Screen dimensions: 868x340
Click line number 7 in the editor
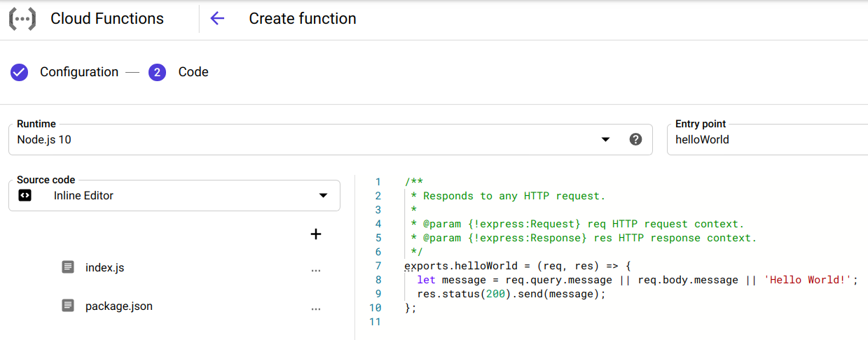tap(378, 266)
